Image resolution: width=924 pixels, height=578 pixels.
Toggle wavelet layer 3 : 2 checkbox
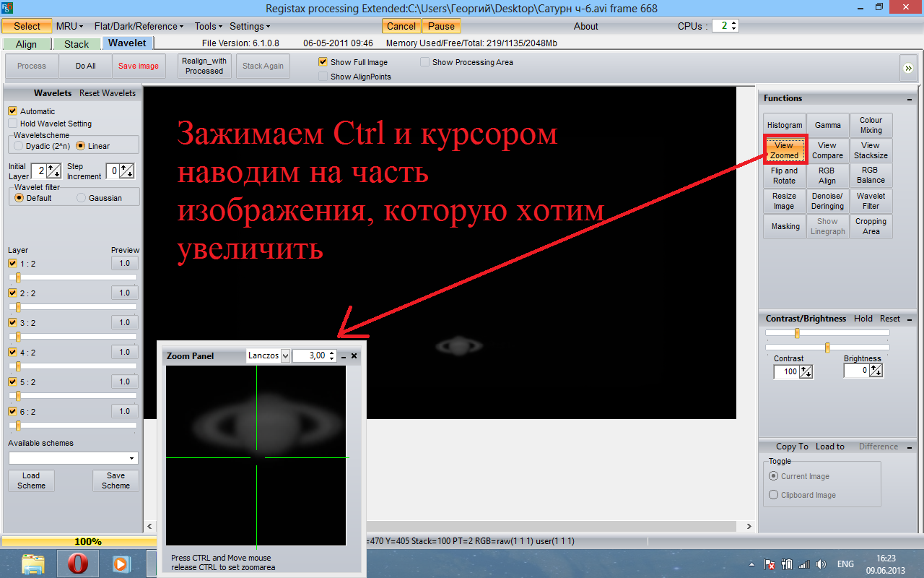click(x=12, y=322)
